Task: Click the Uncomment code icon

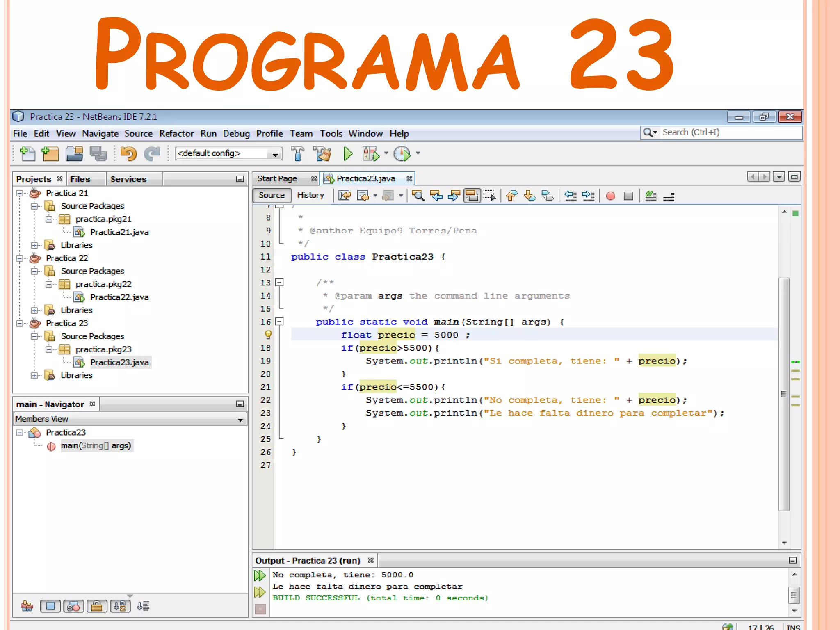Action: 669,196
